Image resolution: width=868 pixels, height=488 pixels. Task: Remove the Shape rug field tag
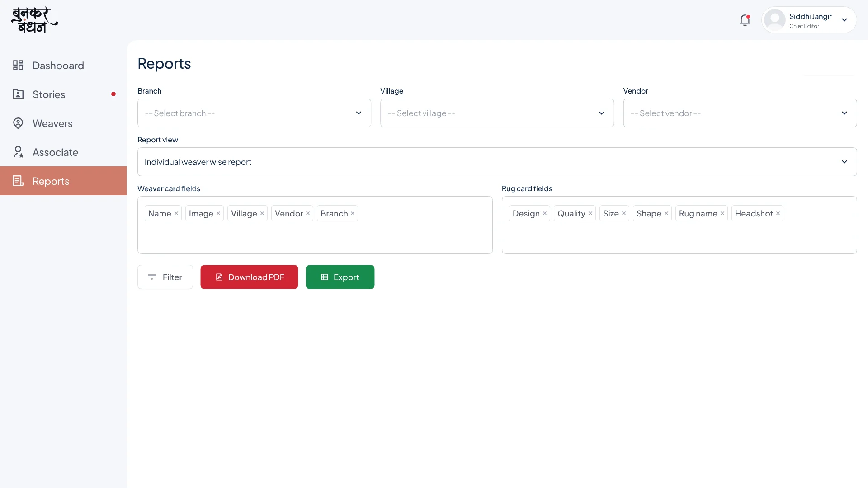pyautogui.click(x=666, y=214)
